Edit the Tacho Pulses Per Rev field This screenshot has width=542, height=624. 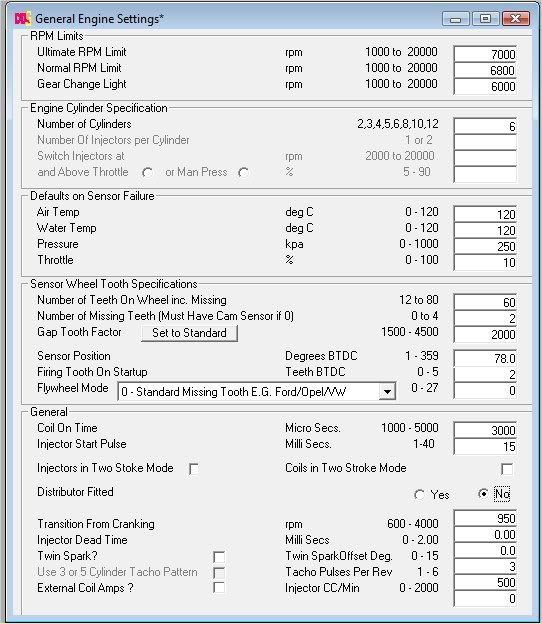(x=485, y=566)
